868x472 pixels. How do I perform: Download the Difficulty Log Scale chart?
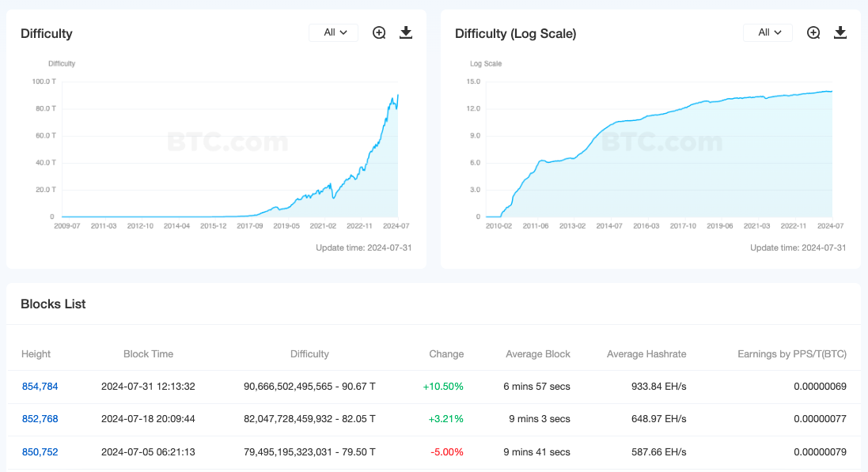click(x=840, y=32)
